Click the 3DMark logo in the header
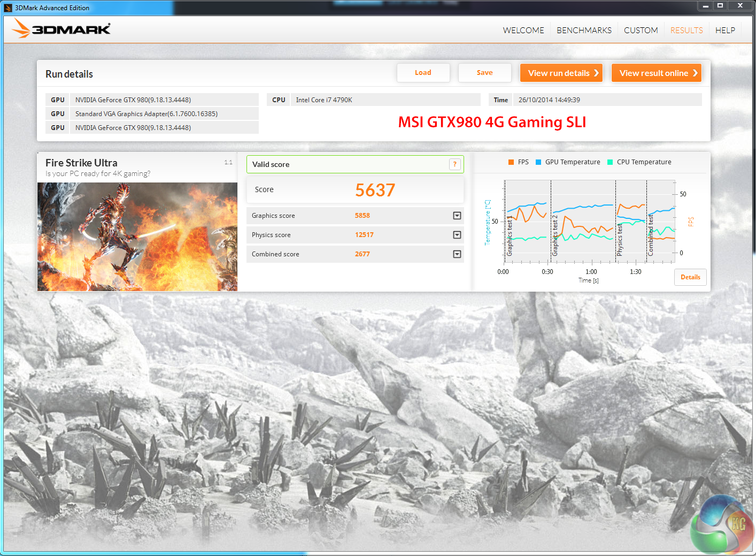The width and height of the screenshot is (756, 556). (61, 28)
